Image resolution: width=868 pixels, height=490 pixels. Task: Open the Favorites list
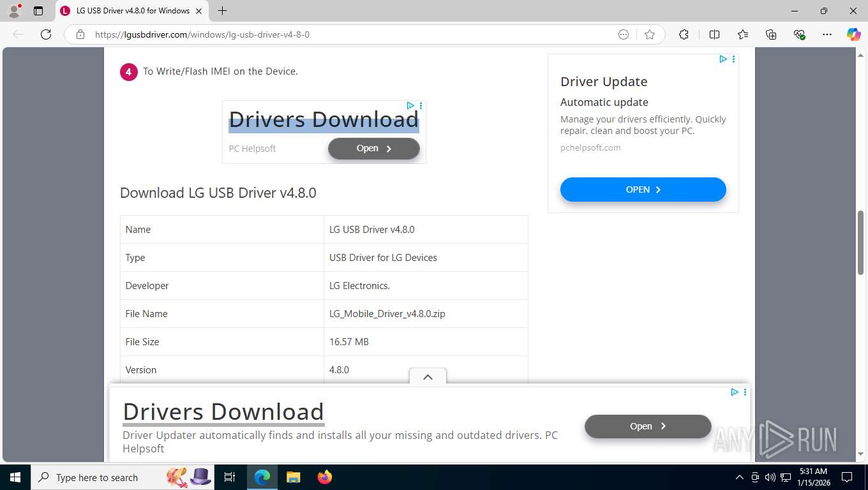pos(743,34)
